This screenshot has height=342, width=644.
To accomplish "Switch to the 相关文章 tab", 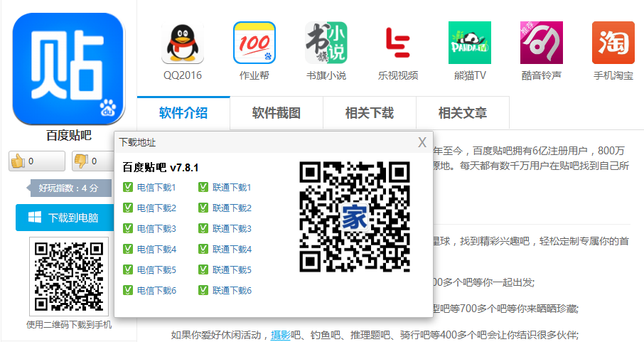I will [463, 113].
